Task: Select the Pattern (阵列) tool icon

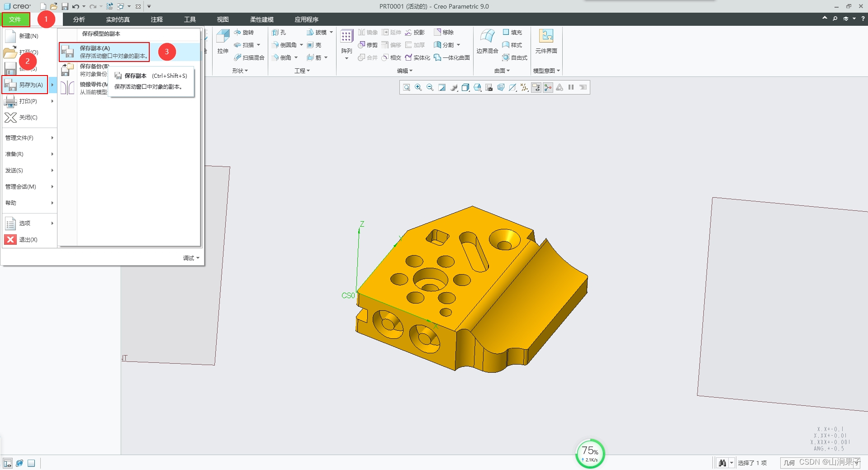Action: point(346,37)
